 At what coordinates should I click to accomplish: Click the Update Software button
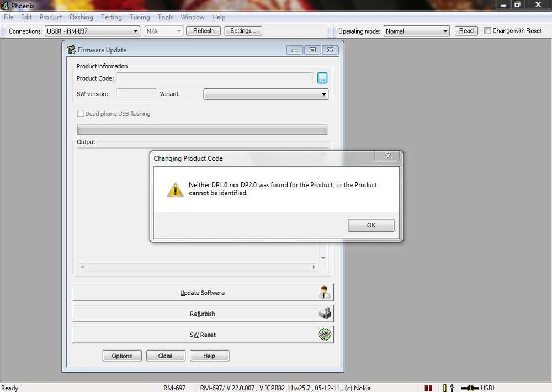(203, 293)
